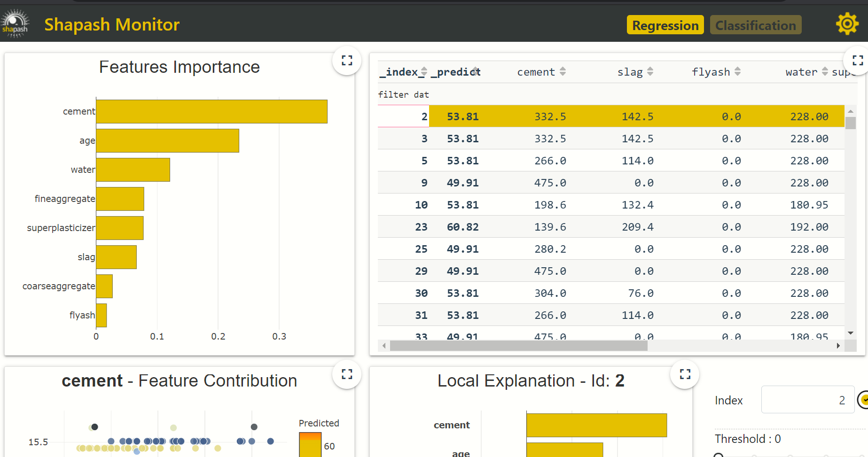Click the Predicted color scale bar
The image size is (868, 457).
[x=310, y=444]
